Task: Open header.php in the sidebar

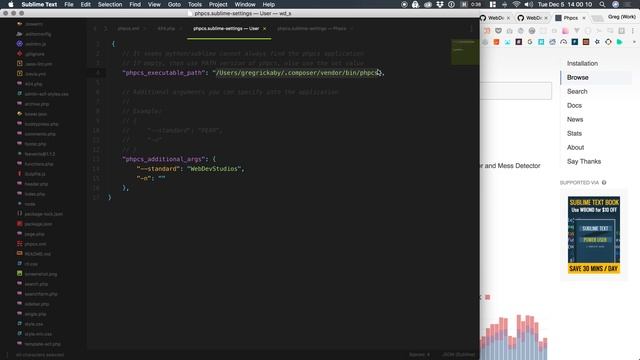Action: pyautogui.click(x=36, y=184)
